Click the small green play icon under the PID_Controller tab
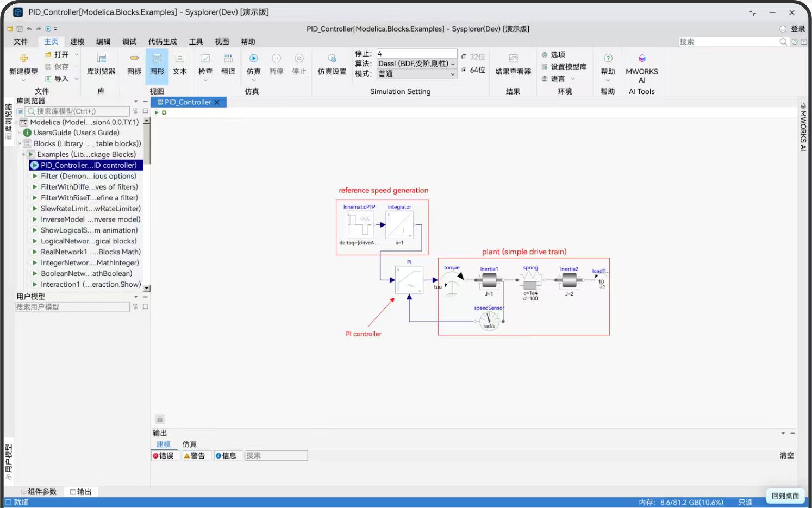 click(157, 112)
